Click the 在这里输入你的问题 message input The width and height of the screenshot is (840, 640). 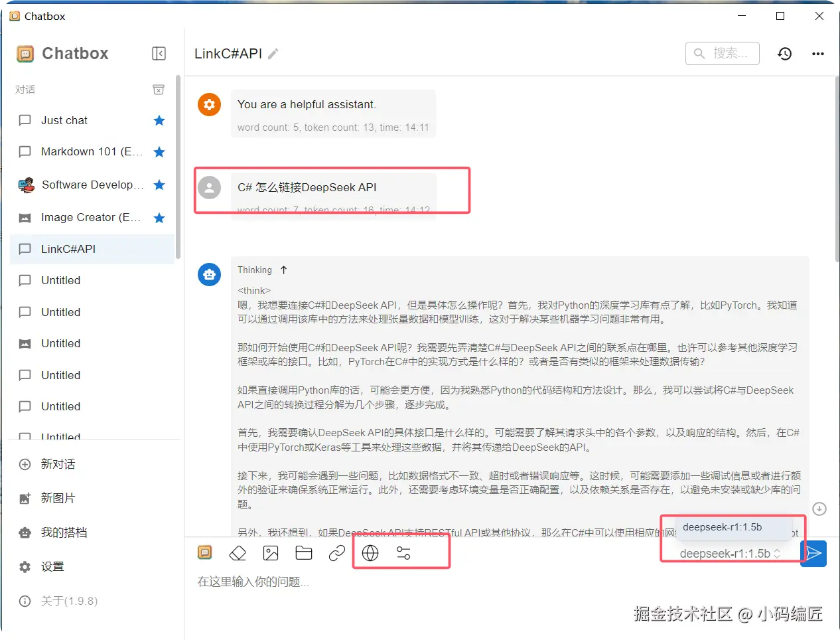(504, 582)
